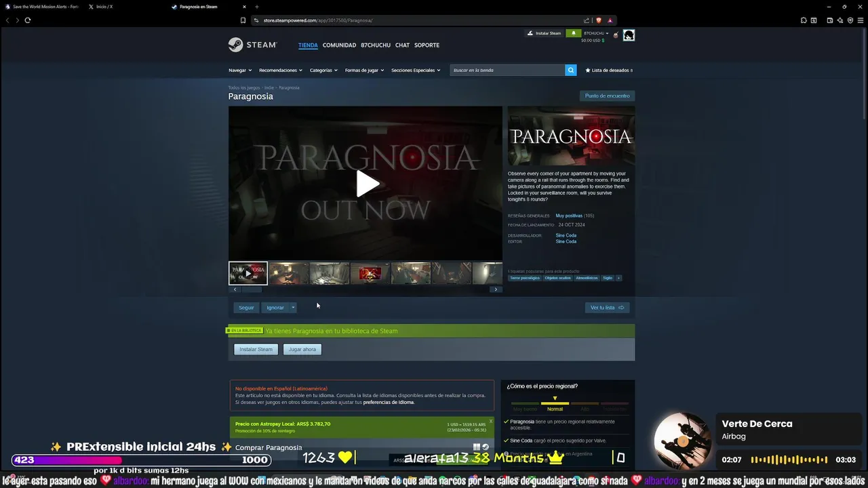Click the Sine Coda developer link
868x488 pixels.
(566, 235)
